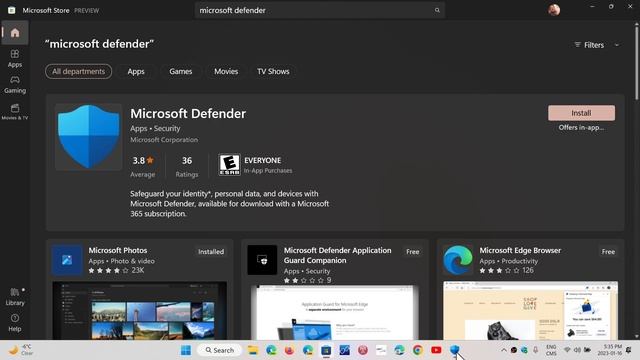The image size is (640, 360).
Task: Open the user profile avatar
Action: pos(554,10)
